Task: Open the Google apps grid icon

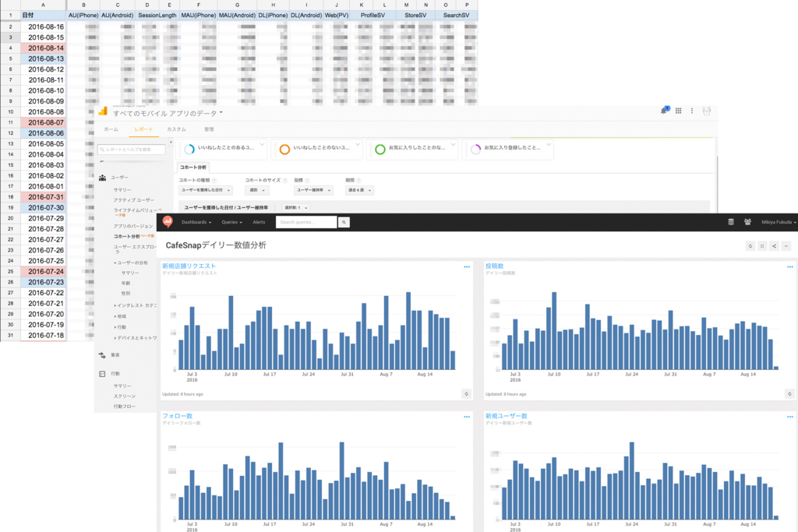Action: point(679,111)
